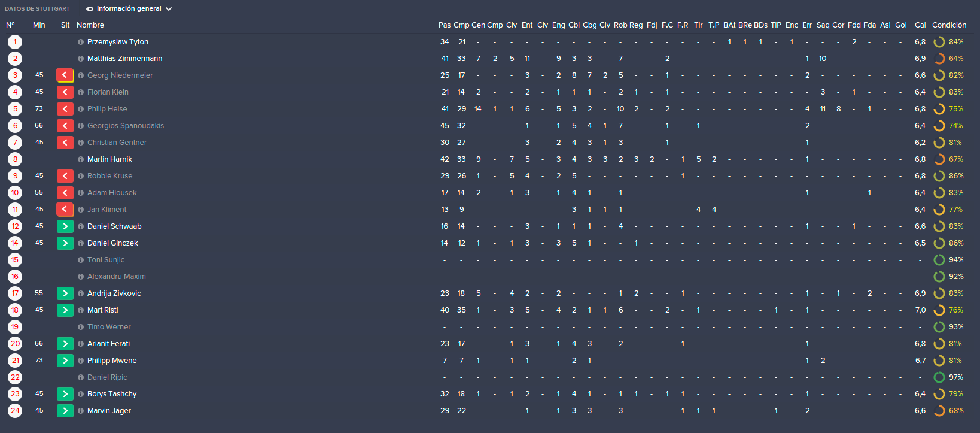This screenshot has height=433, width=980.
Task: Expand the Información general view dropdown
Action: click(129, 9)
